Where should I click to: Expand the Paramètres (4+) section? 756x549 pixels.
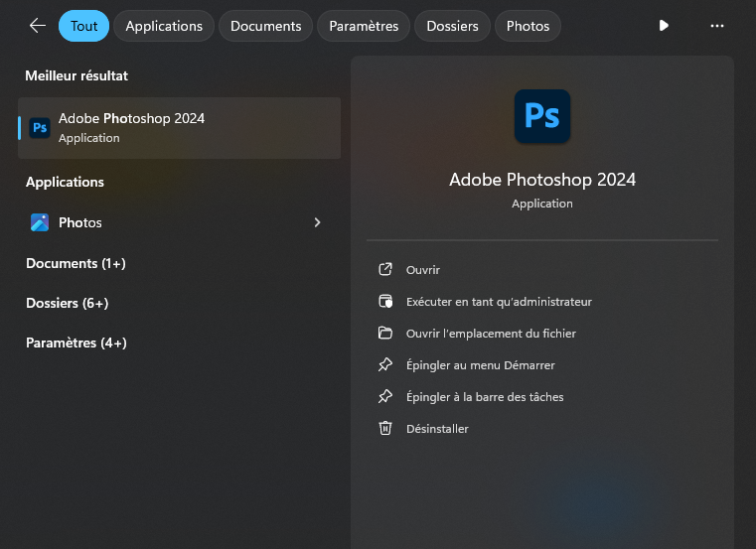tap(76, 343)
